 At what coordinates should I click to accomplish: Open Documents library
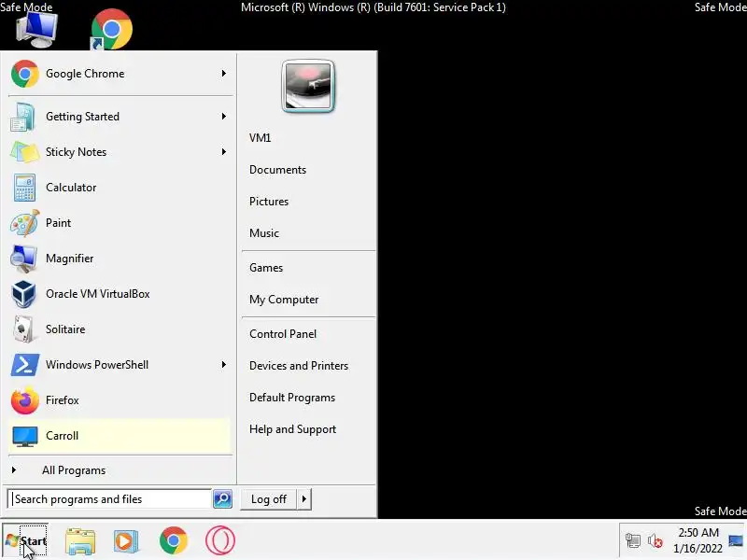(x=277, y=170)
